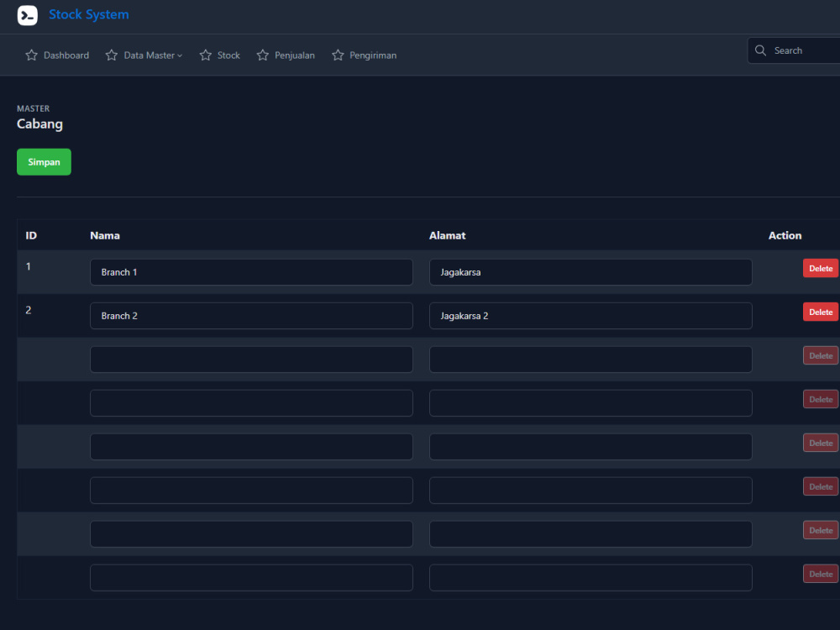Go to the Dashboard menu

[x=57, y=55]
